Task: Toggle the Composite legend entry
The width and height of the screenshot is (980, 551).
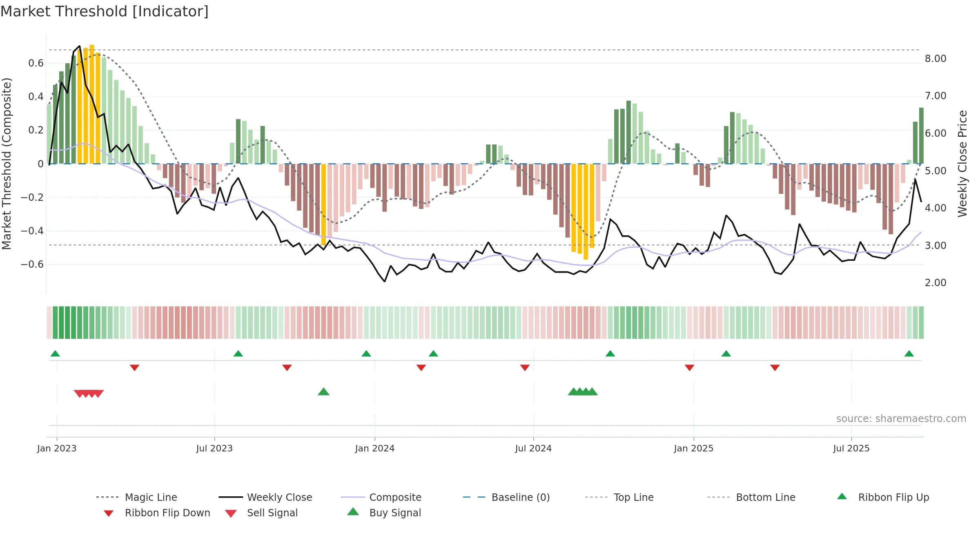Action: pos(381,497)
